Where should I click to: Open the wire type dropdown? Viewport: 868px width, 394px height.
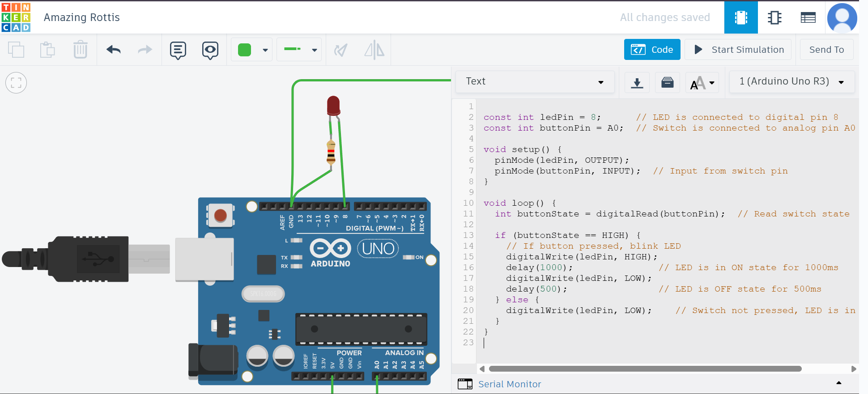point(299,50)
